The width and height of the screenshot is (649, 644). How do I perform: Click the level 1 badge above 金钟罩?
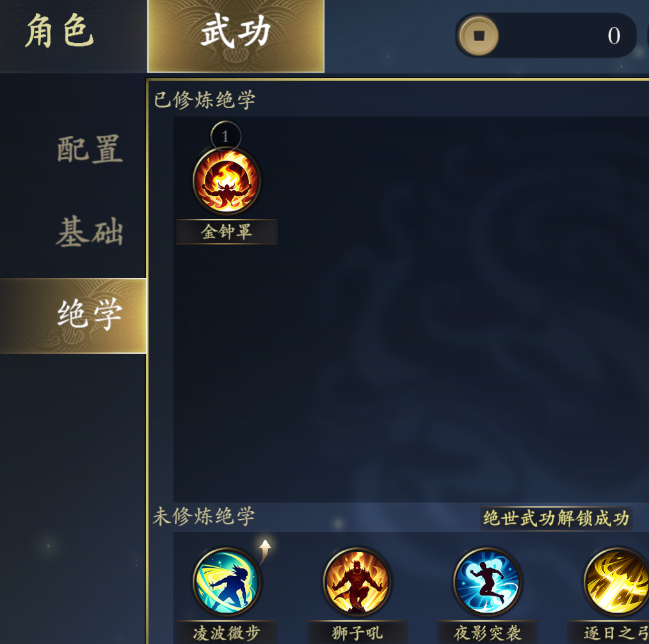(x=225, y=136)
